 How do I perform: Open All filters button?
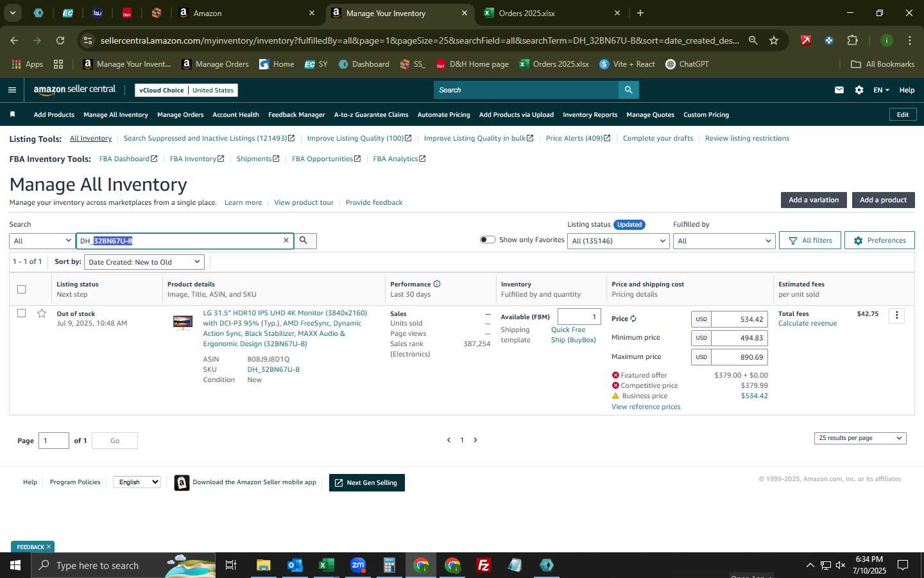[810, 240]
